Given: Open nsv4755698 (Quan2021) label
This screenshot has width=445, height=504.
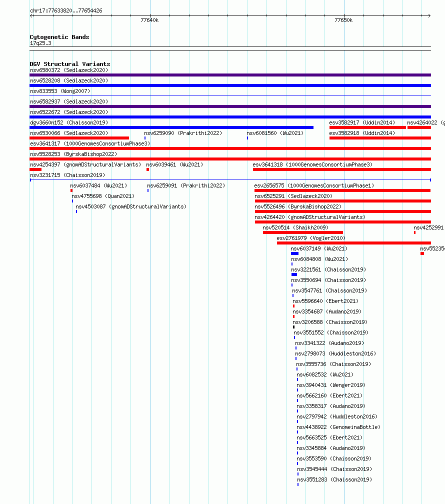Looking at the screenshot, I should 103,196.
